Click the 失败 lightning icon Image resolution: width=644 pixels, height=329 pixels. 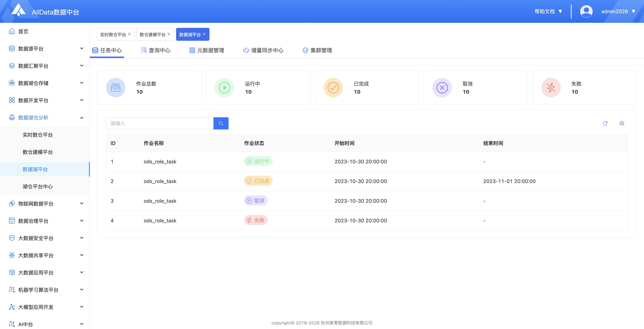click(551, 88)
